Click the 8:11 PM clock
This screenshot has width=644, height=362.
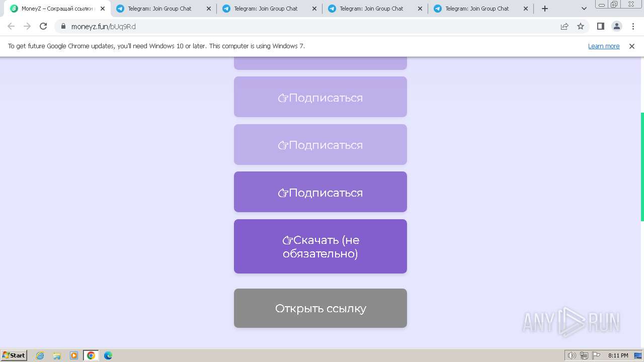(618, 355)
